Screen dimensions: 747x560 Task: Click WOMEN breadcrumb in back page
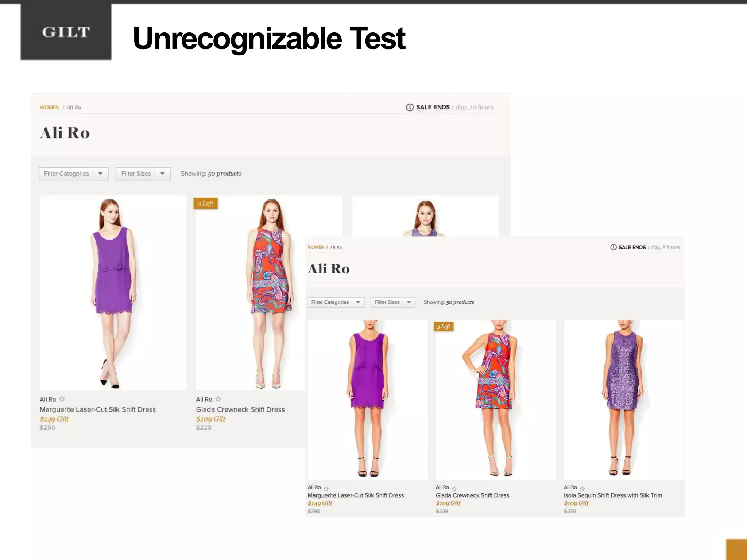point(50,108)
